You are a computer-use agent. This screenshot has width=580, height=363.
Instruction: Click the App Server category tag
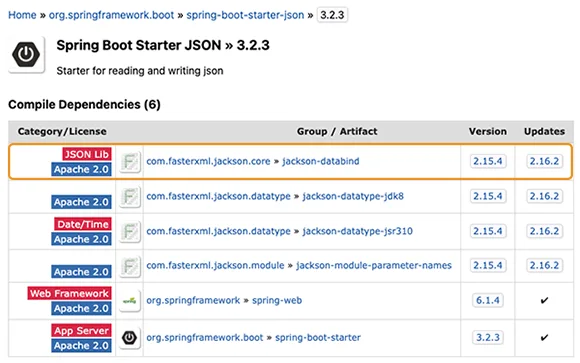point(81,330)
